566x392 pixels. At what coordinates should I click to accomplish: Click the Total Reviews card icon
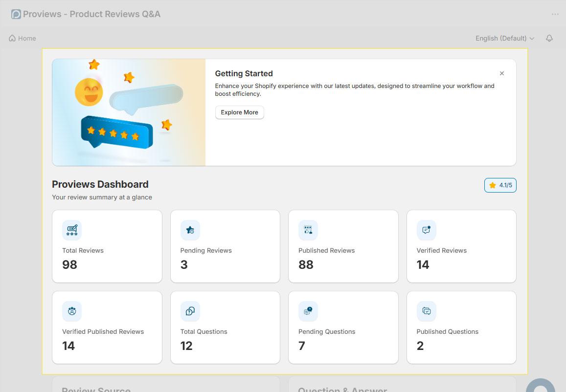(72, 230)
